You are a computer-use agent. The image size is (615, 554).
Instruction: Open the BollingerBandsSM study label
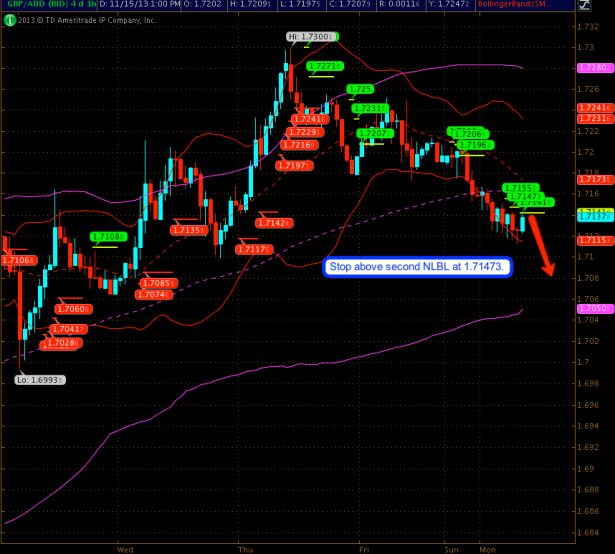click(x=515, y=4)
